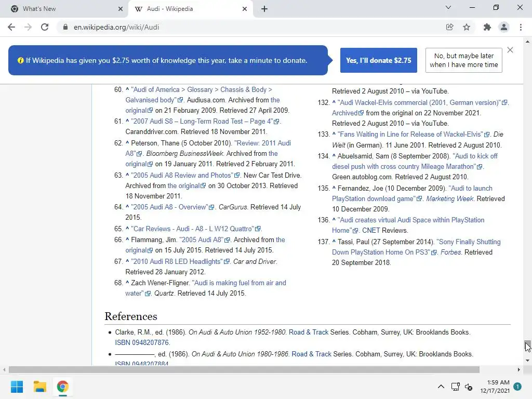532x399 pixels.
Task: Reload the Audi Wikipedia page
Action: (45, 27)
